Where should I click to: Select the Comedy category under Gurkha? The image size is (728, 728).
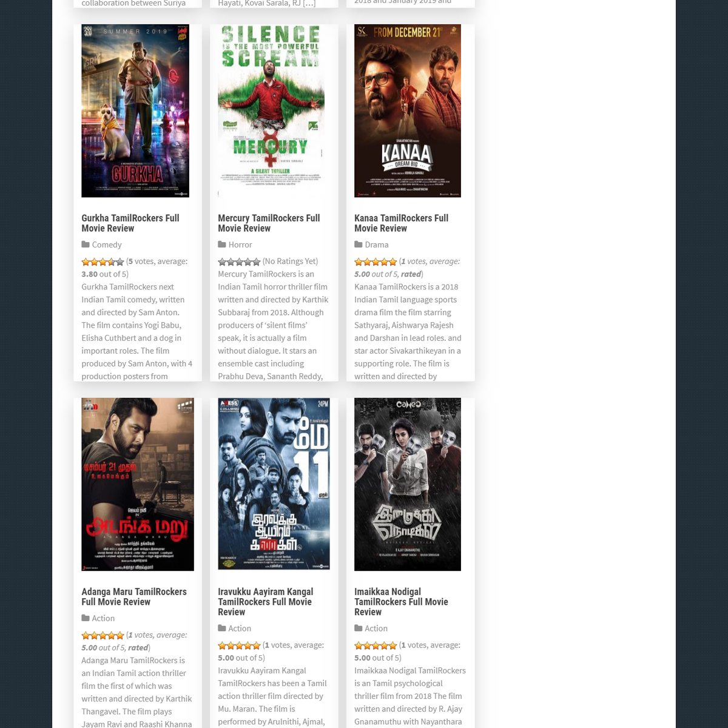pos(107,244)
